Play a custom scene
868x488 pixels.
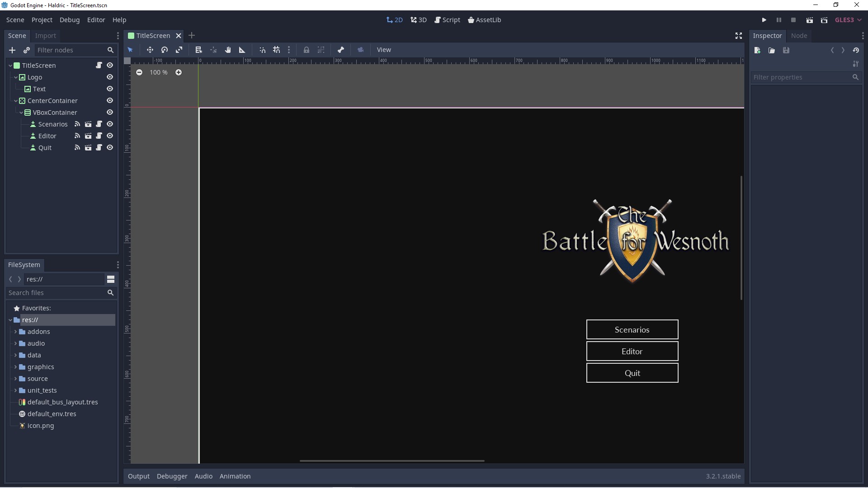point(824,20)
